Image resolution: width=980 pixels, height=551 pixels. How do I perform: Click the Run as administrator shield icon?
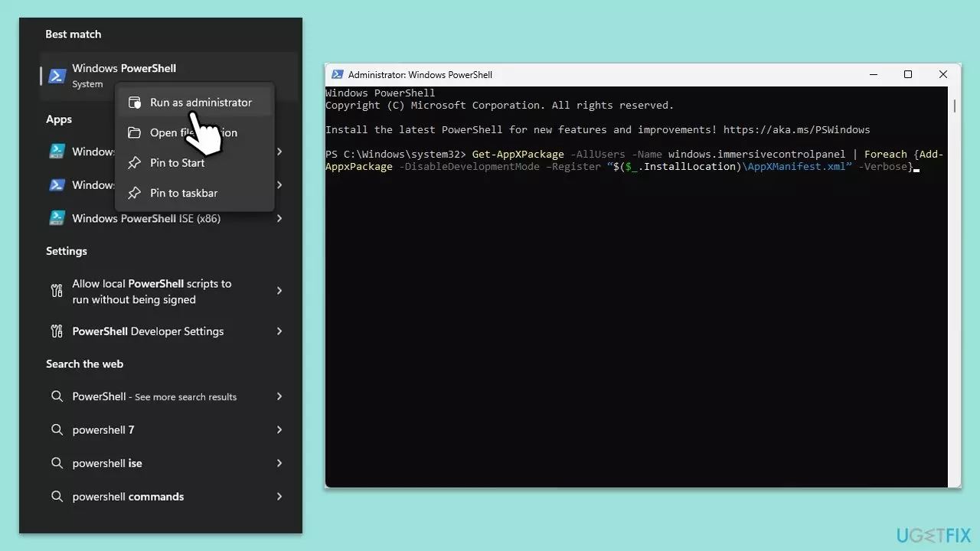(x=134, y=103)
